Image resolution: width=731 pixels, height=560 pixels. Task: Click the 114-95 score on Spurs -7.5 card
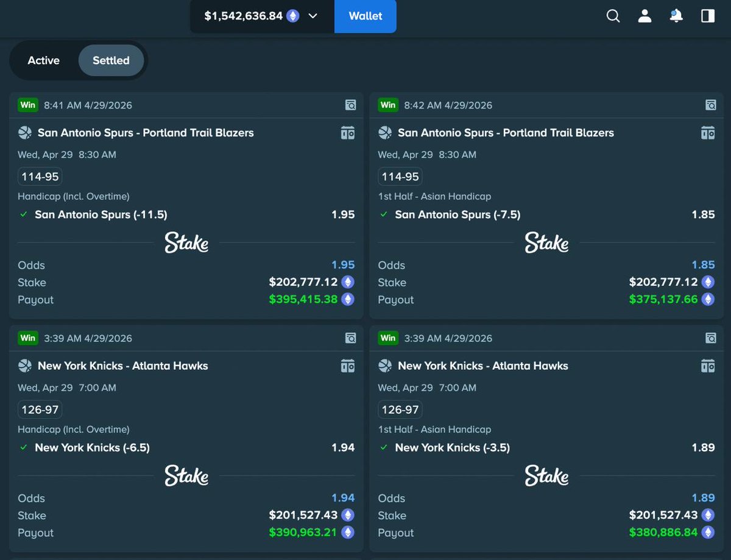pos(400,177)
